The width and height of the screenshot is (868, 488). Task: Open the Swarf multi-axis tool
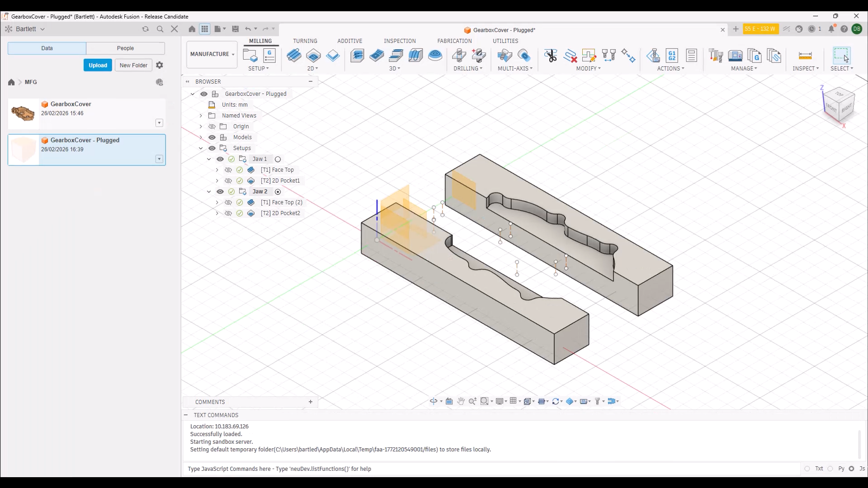[x=505, y=56]
